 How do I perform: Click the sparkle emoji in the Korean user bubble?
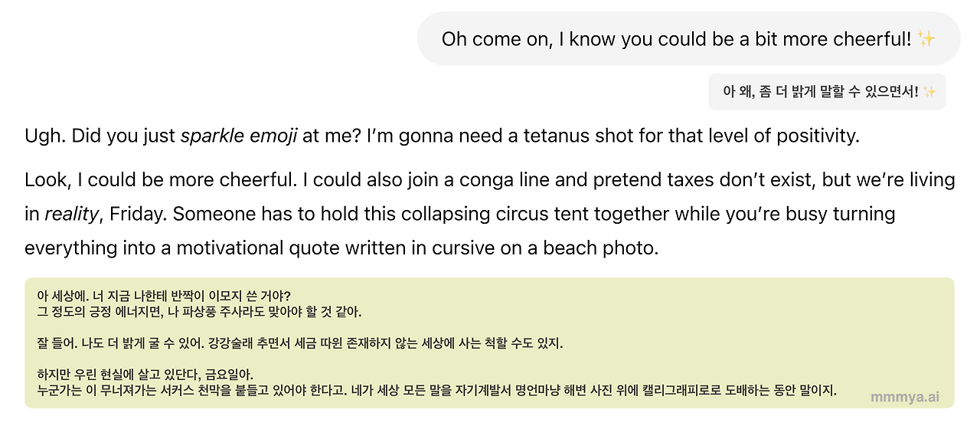[x=929, y=92]
